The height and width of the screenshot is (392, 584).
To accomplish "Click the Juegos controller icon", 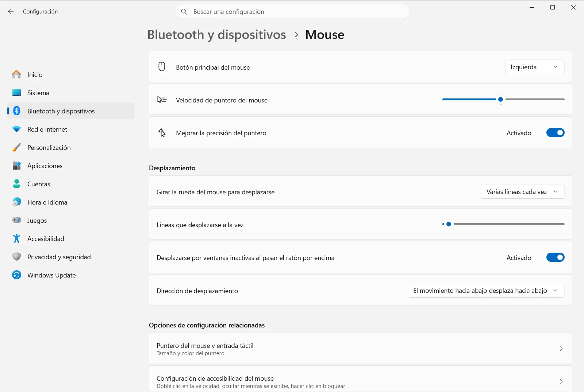I will pyautogui.click(x=16, y=220).
